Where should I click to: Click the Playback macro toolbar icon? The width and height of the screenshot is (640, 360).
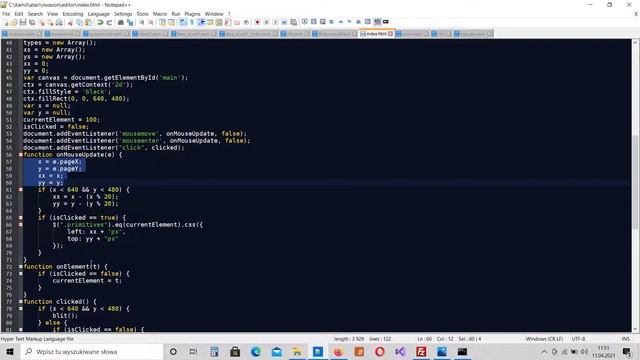[x=275, y=22]
